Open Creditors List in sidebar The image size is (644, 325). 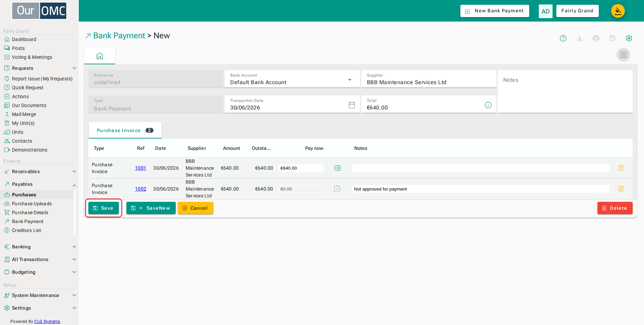coord(26,230)
